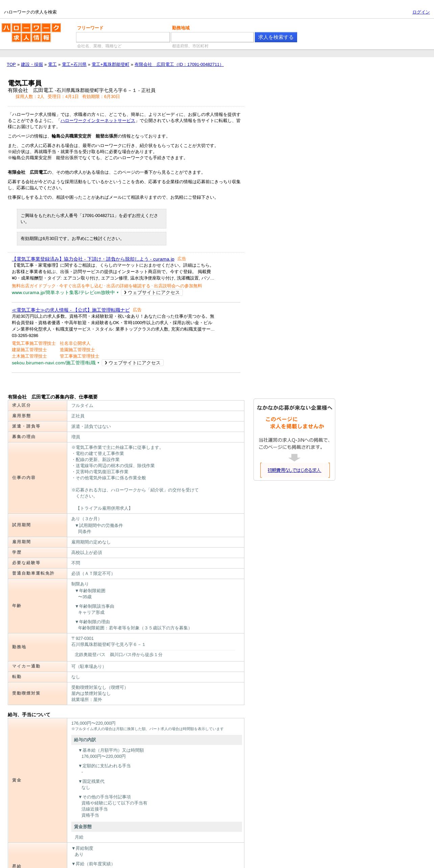Click このページに求人を掲載しませんか sidebar heading

point(294,423)
